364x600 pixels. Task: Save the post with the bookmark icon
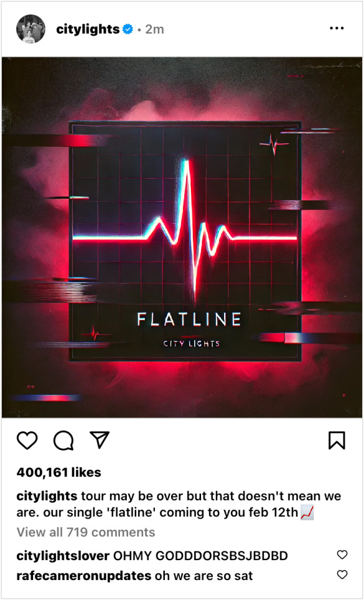click(x=337, y=441)
